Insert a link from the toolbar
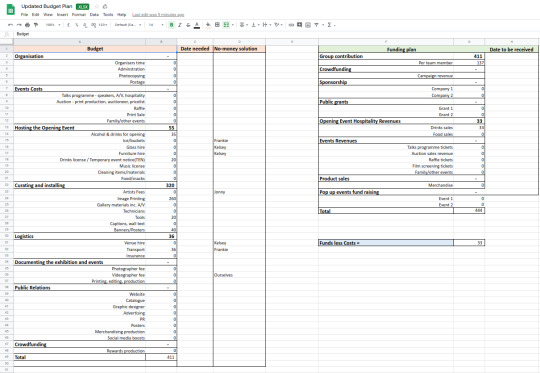540x373 pixels. pos(291,25)
